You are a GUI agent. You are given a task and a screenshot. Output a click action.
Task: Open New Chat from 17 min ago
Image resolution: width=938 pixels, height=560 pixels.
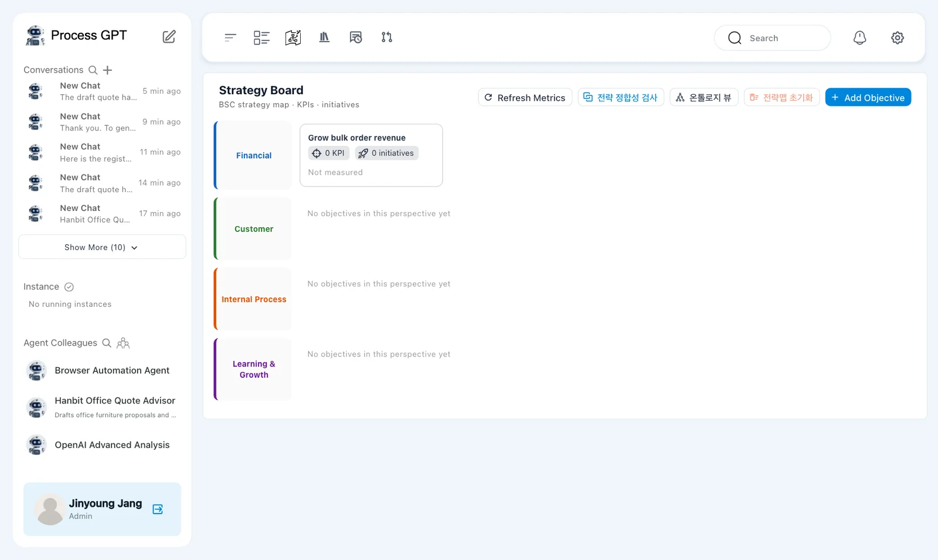click(x=102, y=214)
